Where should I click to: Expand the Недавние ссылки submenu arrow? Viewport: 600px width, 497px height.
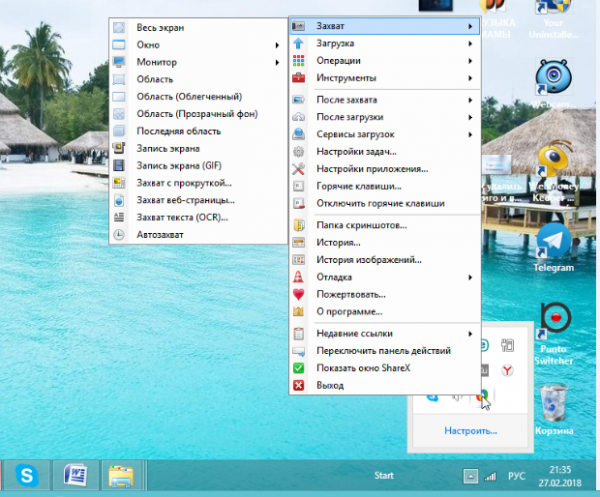pyautogui.click(x=470, y=334)
